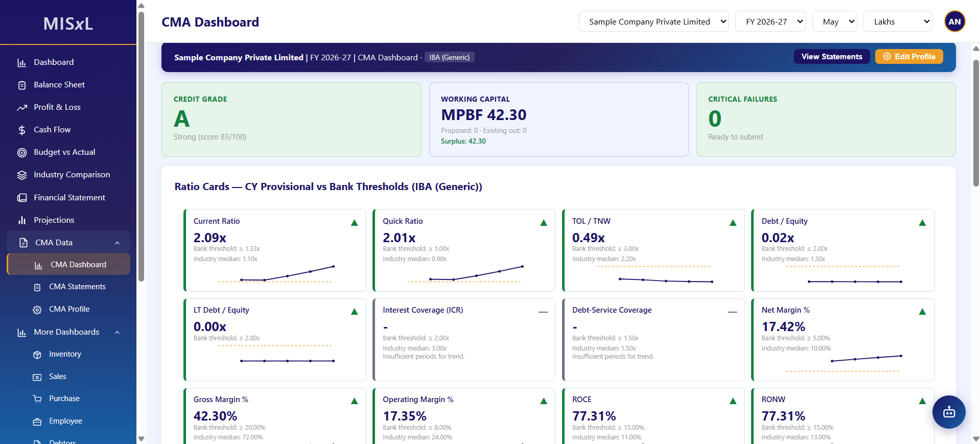Click the LT Debt / Equity card title

(x=221, y=310)
